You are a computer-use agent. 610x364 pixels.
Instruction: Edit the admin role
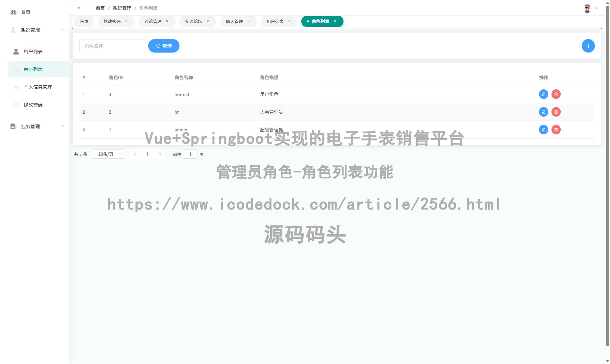[x=543, y=129]
